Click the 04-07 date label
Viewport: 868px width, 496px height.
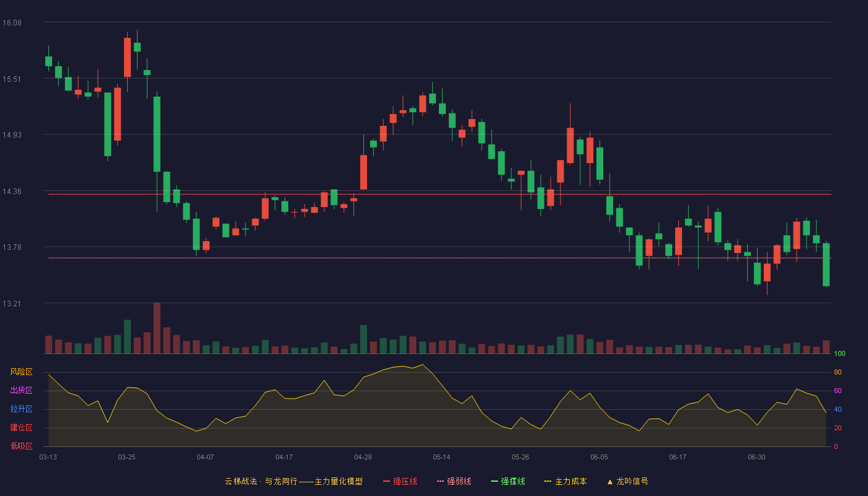205,457
